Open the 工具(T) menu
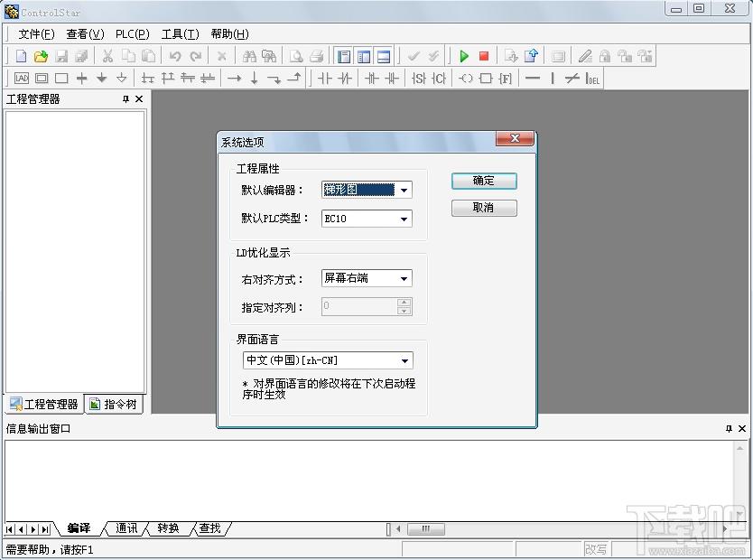Screen dimensions: 753x560 (x=180, y=34)
